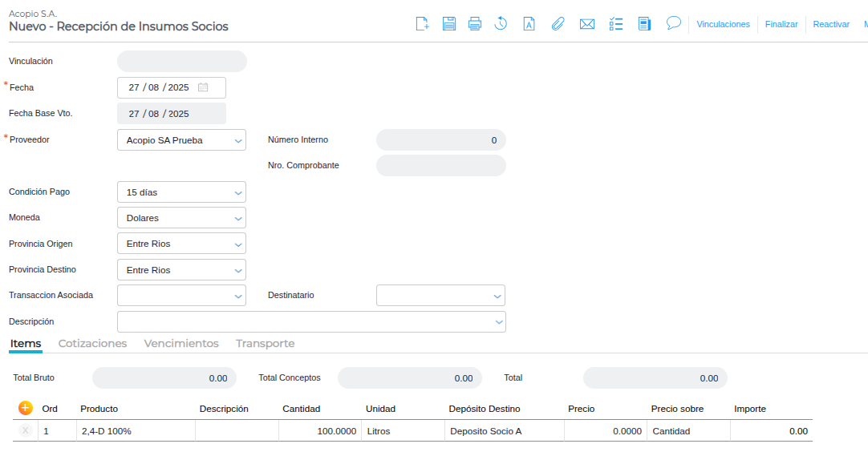Image resolution: width=868 pixels, height=464 pixels.
Task: Attach a file using the paperclip icon
Action: click(x=558, y=24)
